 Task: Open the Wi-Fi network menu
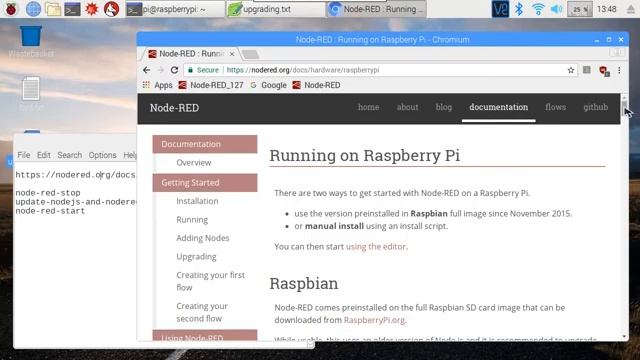click(x=538, y=9)
